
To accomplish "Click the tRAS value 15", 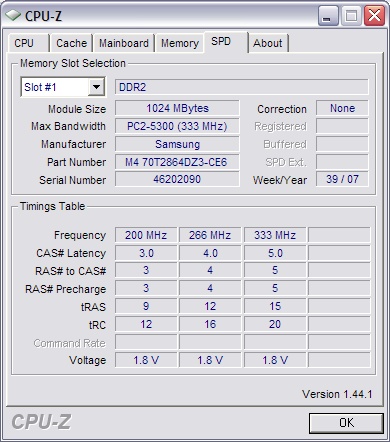I will pyautogui.click(x=275, y=306).
